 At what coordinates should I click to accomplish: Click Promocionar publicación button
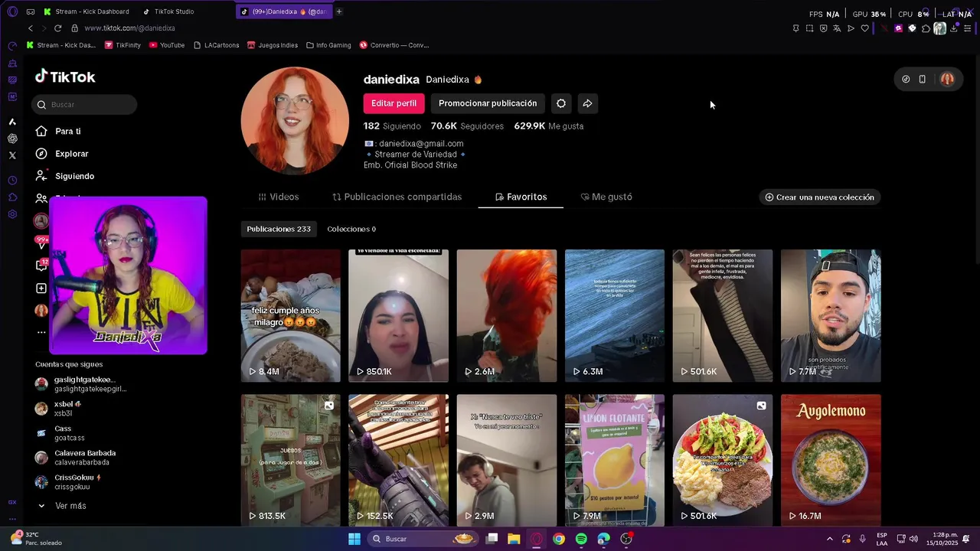click(x=488, y=103)
